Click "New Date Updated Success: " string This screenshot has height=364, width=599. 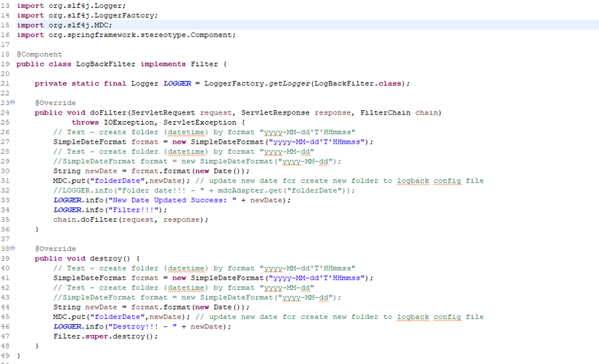coord(172,200)
